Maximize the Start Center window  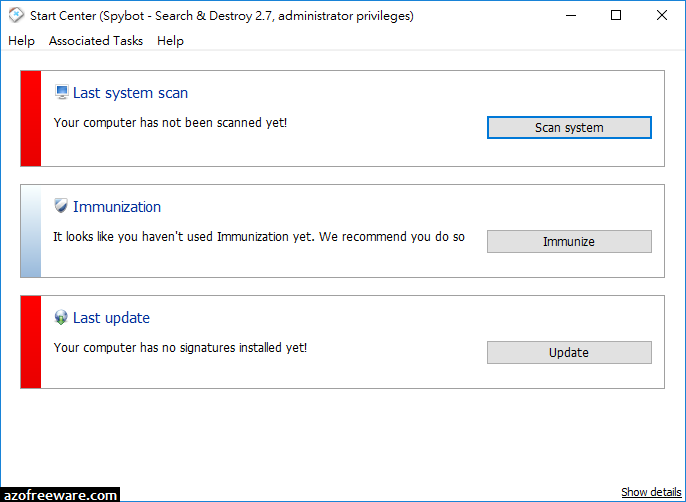(616, 15)
